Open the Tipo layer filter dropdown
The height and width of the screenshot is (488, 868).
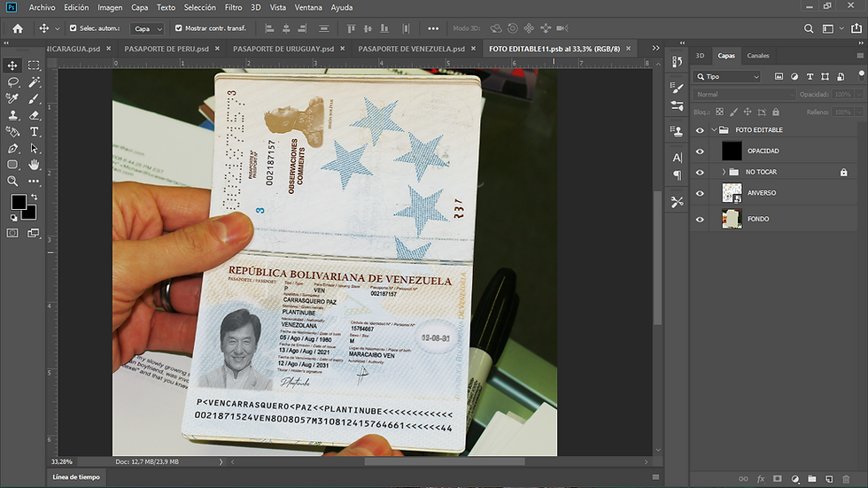pyautogui.click(x=727, y=76)
